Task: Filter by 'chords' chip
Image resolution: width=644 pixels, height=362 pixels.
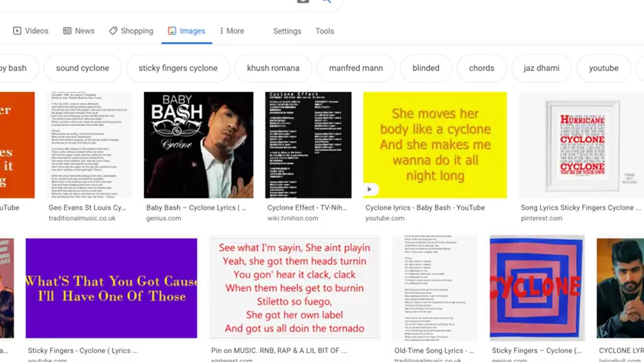Action: [x=481, y=68]
